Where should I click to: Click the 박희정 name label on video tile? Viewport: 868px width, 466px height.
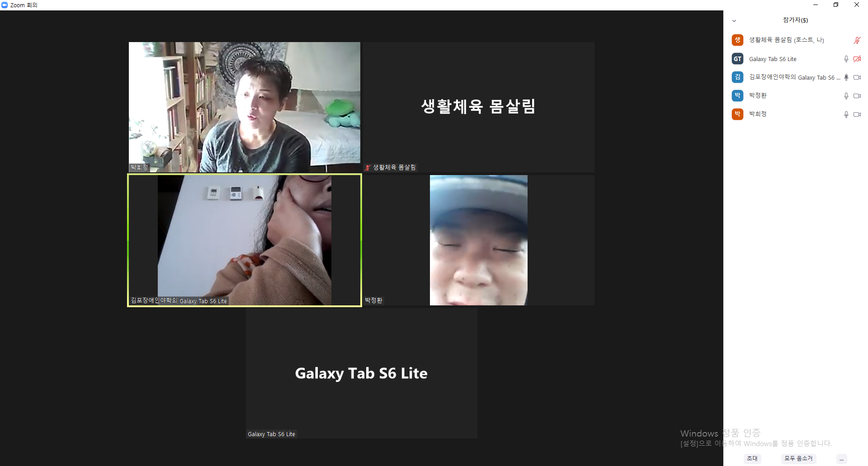(x=139, y=167)
